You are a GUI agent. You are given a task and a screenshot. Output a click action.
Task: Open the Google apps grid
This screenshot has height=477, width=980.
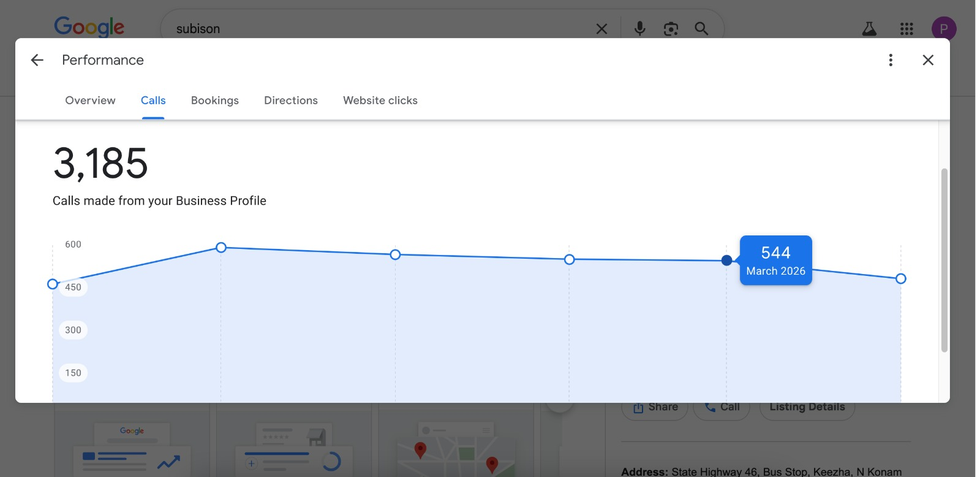(907, 29)
